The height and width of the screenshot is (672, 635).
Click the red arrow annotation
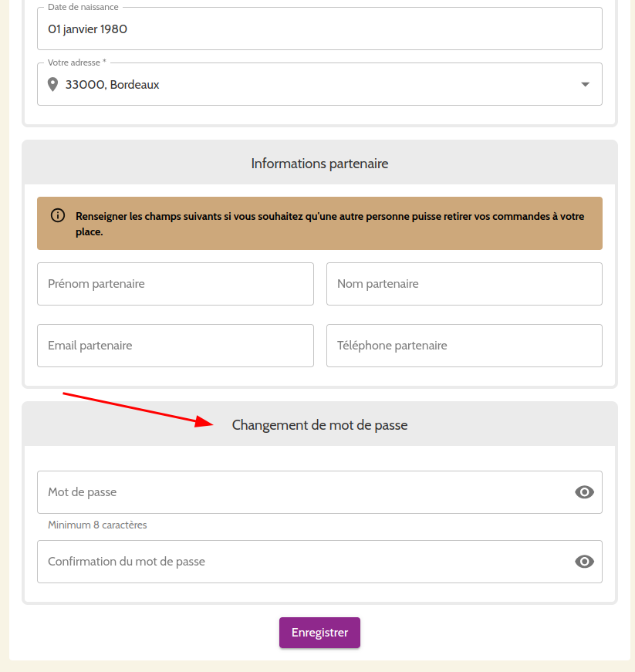139,408
